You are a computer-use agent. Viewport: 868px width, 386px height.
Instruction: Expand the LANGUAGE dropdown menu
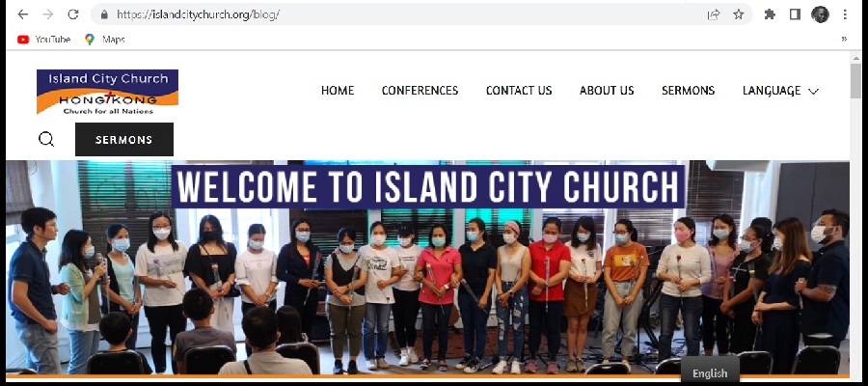tap(780, 91)
